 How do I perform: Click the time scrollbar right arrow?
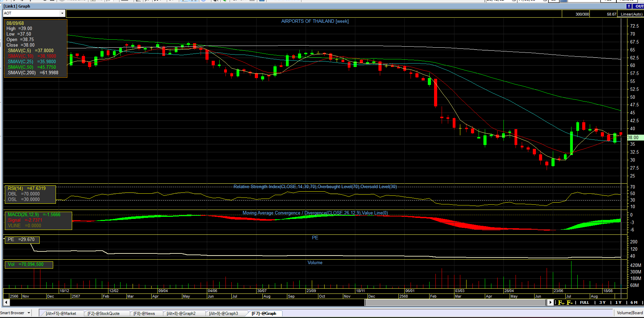coord(550,302)
